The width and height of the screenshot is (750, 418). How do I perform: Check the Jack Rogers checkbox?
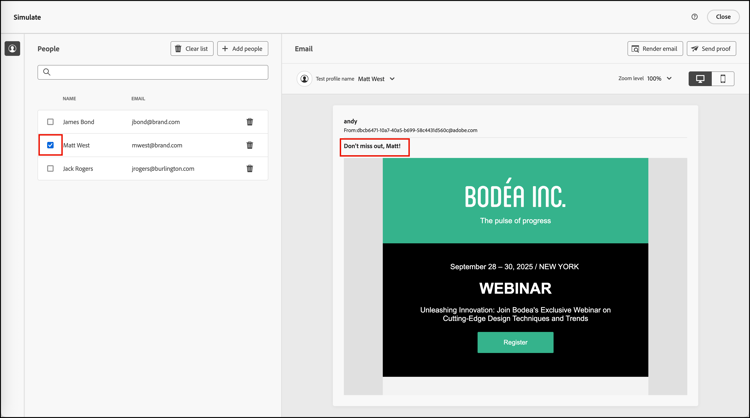(x=50, y=168)
